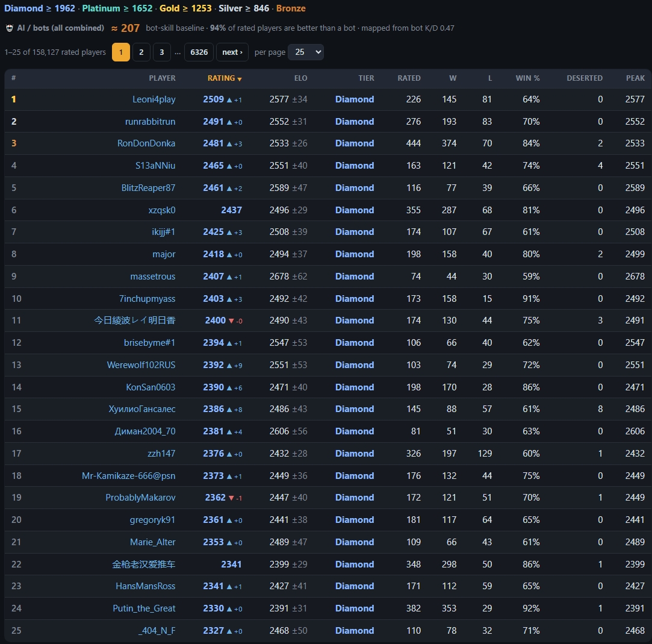This screenshot has width=652, height=644.
Task: Click Leoni4play's blue up-arrow rating change
Action: 234,100
